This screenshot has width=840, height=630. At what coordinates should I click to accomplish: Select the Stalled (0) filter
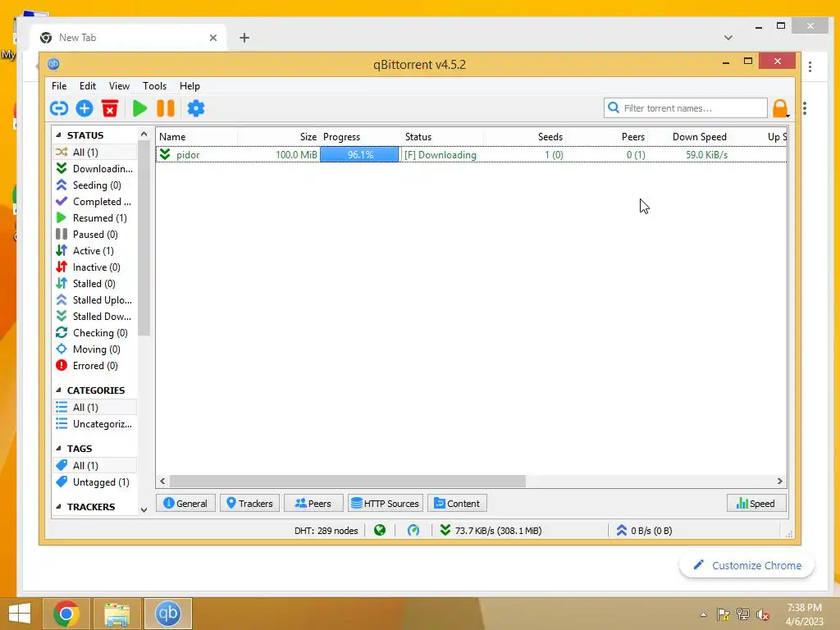pos(94,283)
